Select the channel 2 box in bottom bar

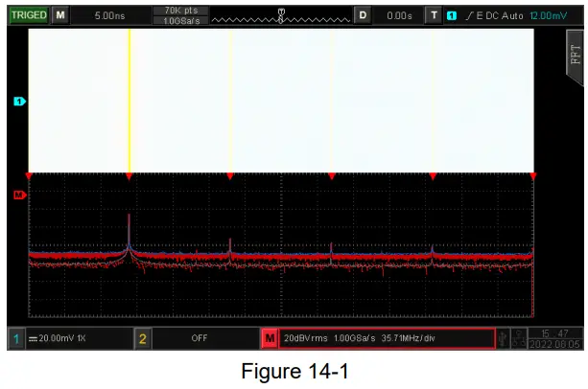[x=143, y=339]
